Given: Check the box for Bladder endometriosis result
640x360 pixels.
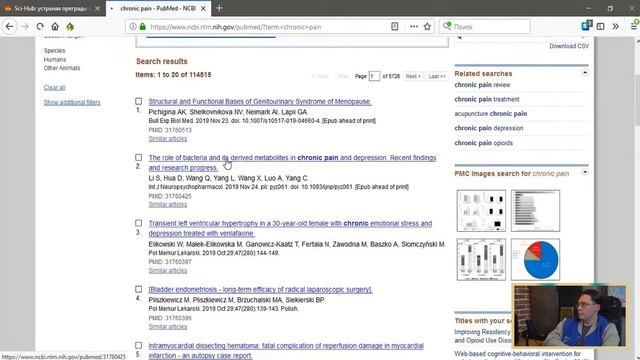Looking at the screenshot, I should 139,289.
